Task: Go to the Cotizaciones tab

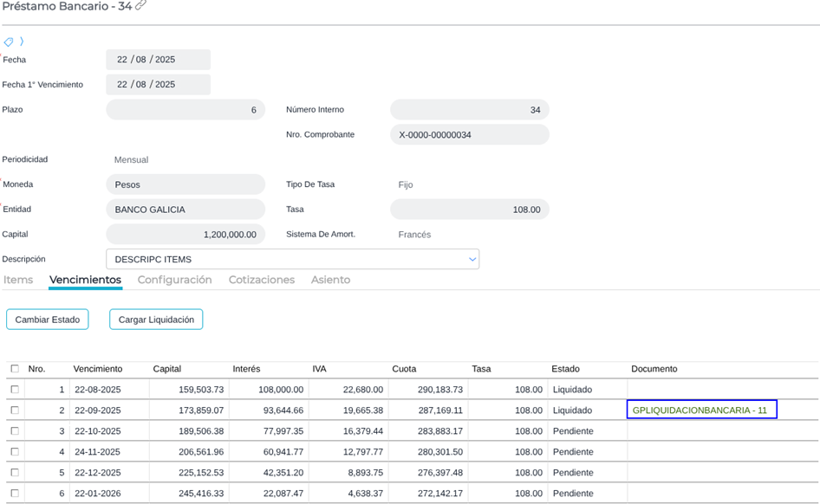Action: click(261, 280)
